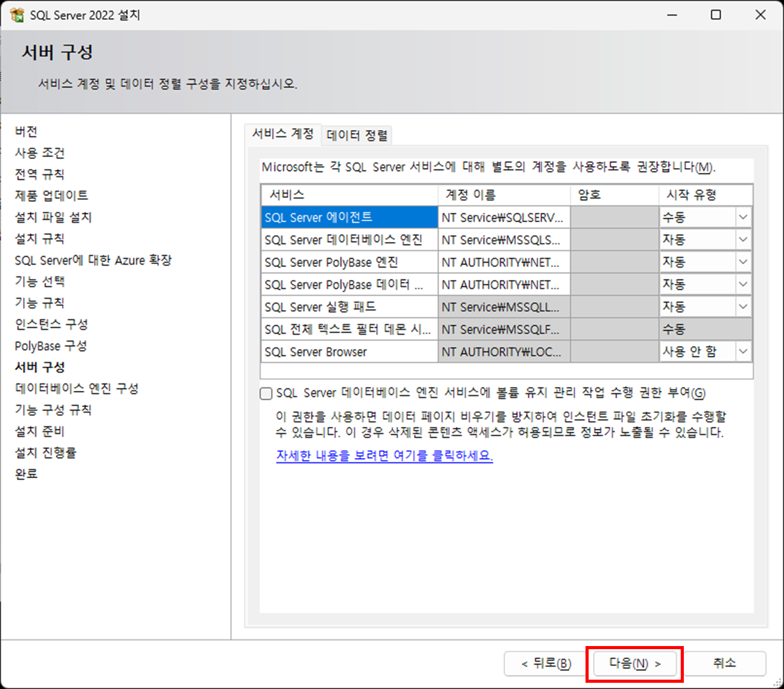Select PolyBase 구성 step in the sidebar
The height and width of the screenshot is (689, 784).
(x=51, y=346)
